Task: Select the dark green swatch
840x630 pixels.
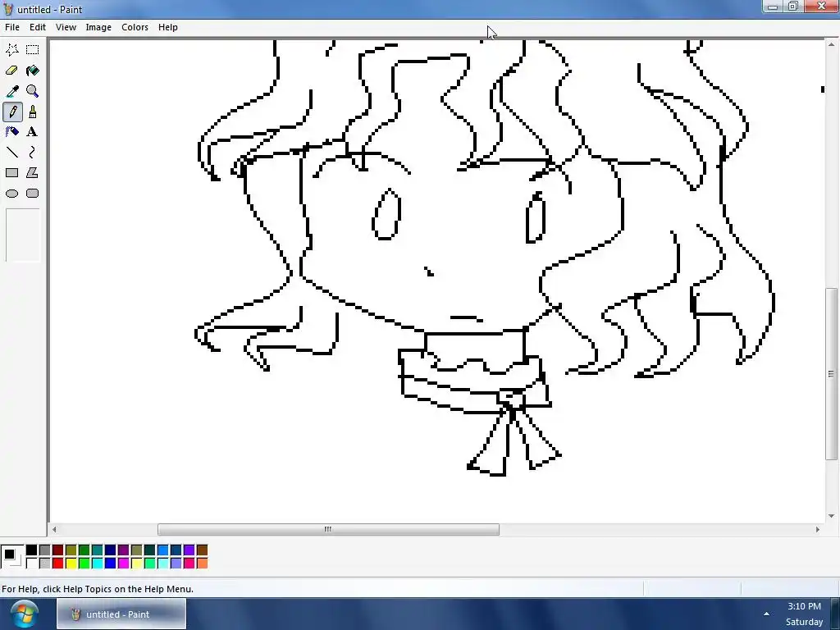Action: (x=84, y=550)
